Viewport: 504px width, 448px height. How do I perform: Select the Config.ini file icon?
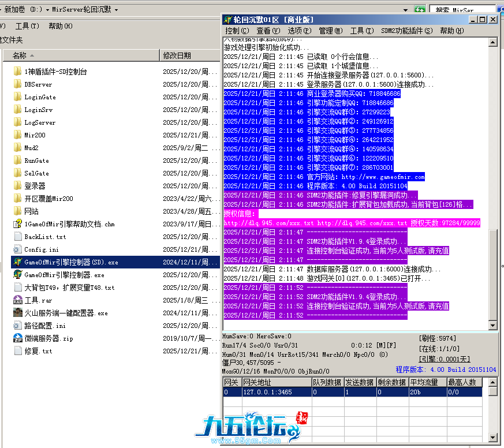(17, 249)
